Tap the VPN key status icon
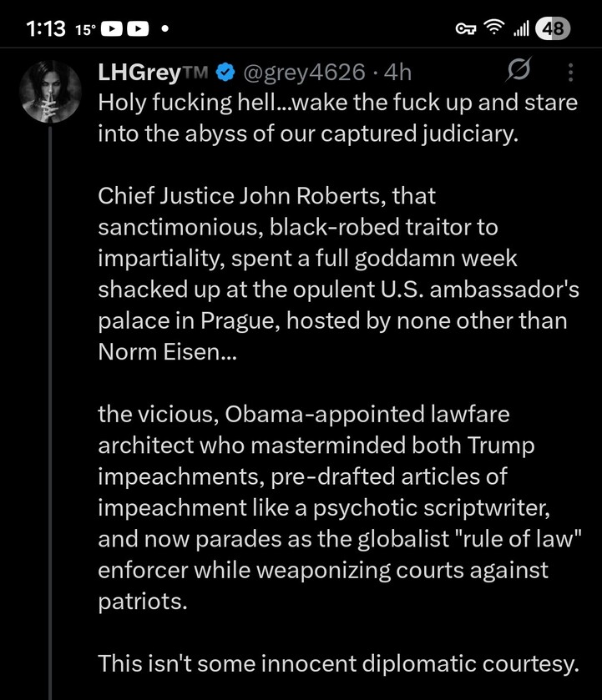The width and height of the screenshot is (602, 700). click(x=464, y=29)
